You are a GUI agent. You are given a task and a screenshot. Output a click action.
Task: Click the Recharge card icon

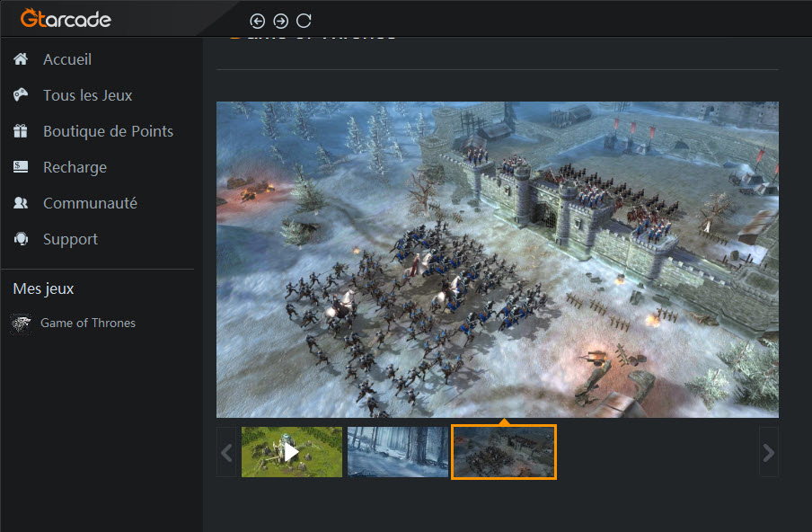[20, 166]
